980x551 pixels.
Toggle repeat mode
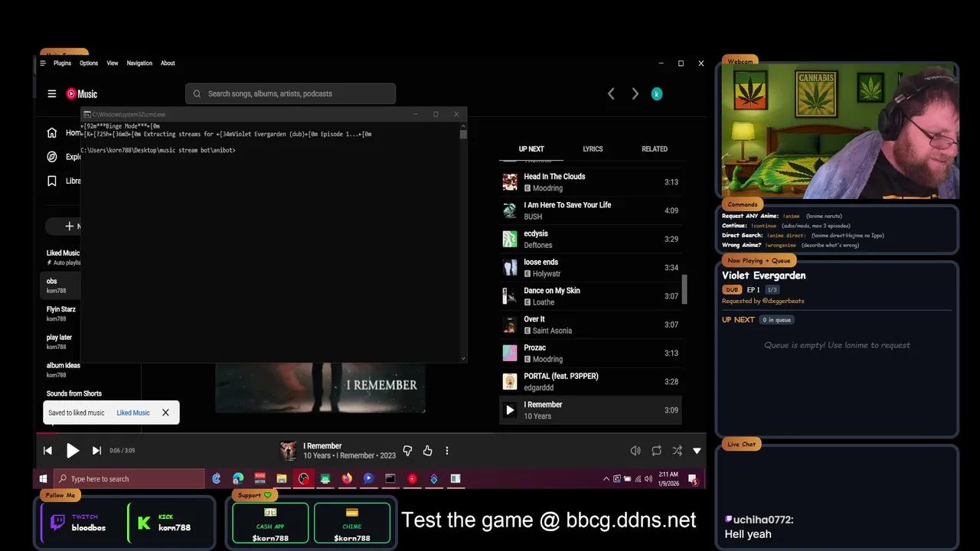click(656, 451)
